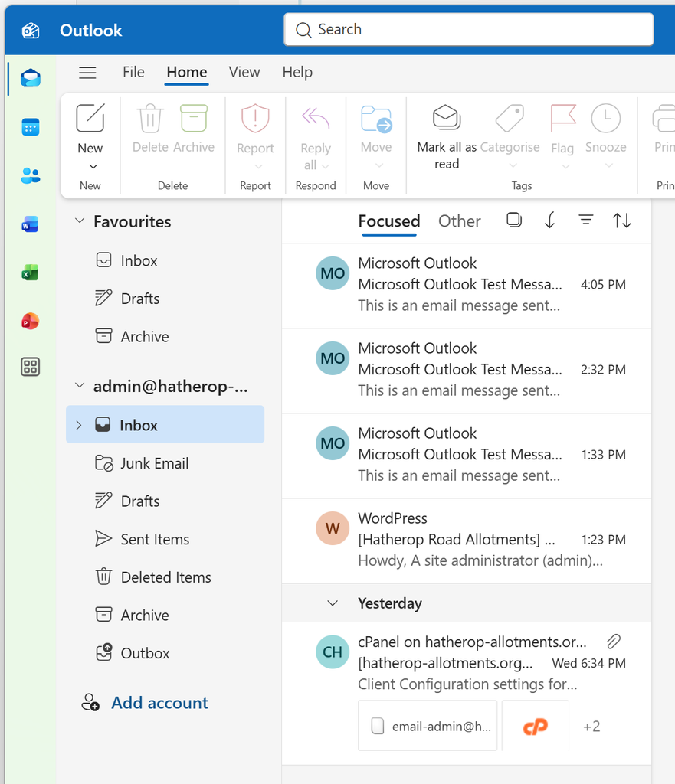675x784 pixels.
Task: Open Archive folder under admin account
Action: (x=165, y=615)
